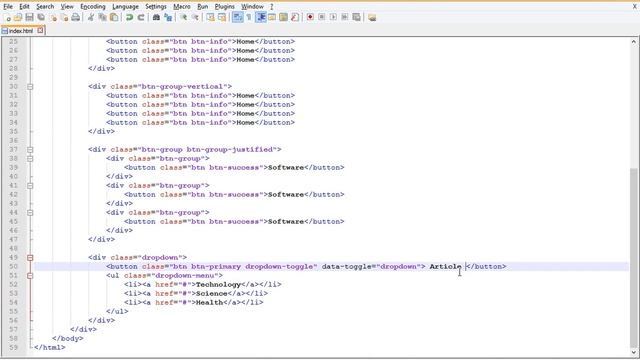This screenshot has height=360, width=640.
Task: Open Find with the binoculars icon
Action: tap(156, 18)
